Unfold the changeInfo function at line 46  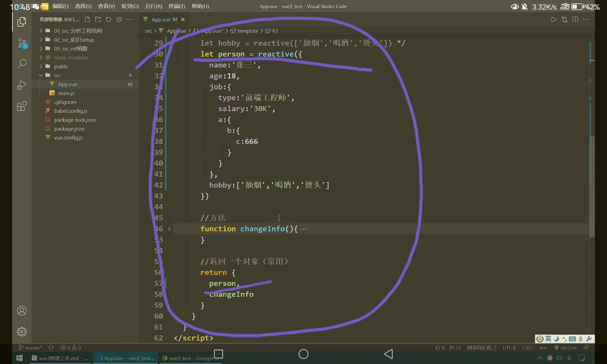pos(169,229)
